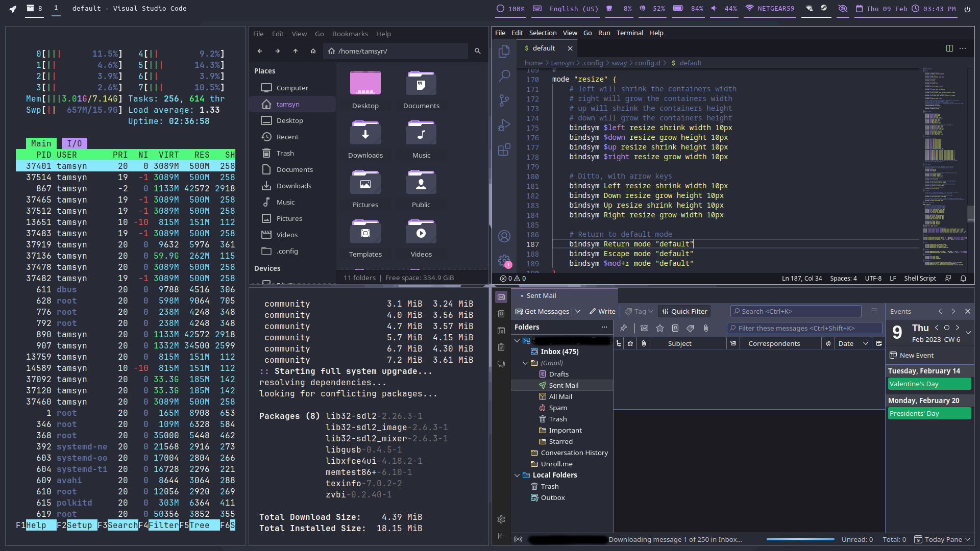The width and height of the screenshot is (980, 551).
Task: Open VS Code settings via the gear icon
Action: pyautogui.click(x=504, y=260)
